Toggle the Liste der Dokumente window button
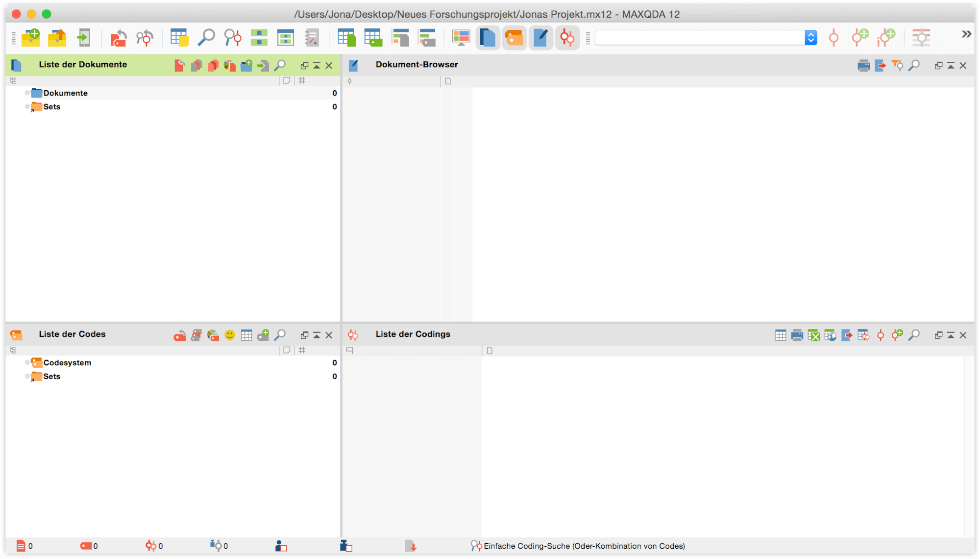 point(488,38)
